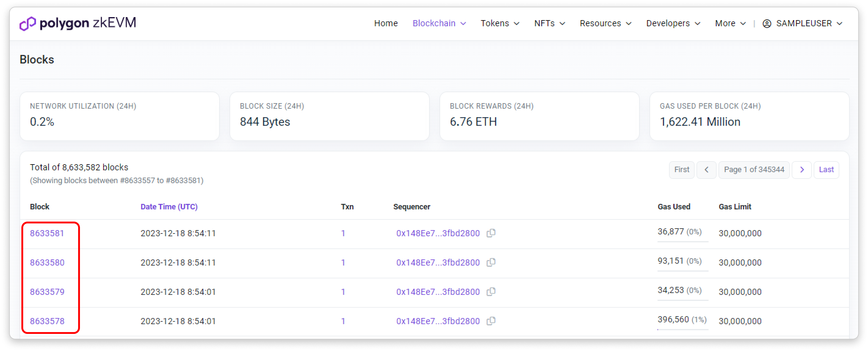Copy sequencer address for block 8633578
This screenshot has width=868, height=351.
click(491, 321)
